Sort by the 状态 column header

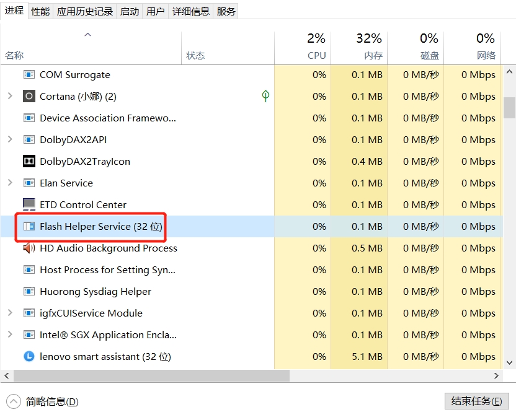point(228,48)
